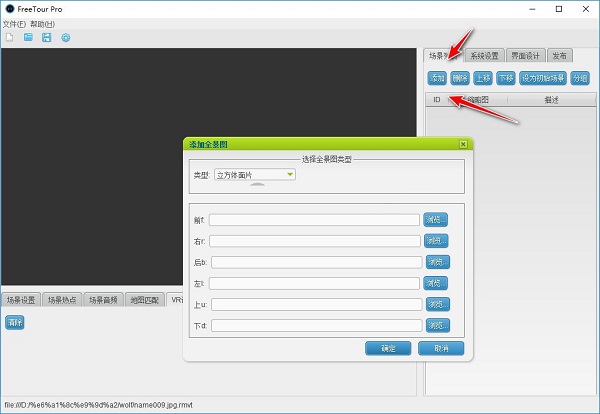
Task: Browse for the 后b back image
Action: click(x=438, y=262)
